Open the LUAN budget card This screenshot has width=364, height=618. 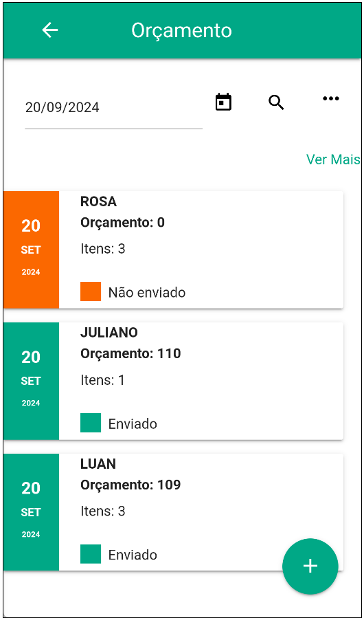click(173, 512)
